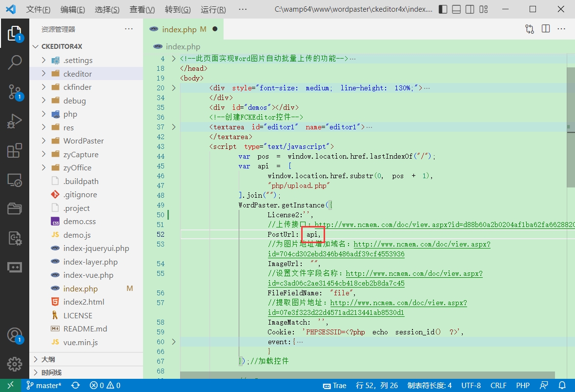Select the index.php editor tab

179,29
